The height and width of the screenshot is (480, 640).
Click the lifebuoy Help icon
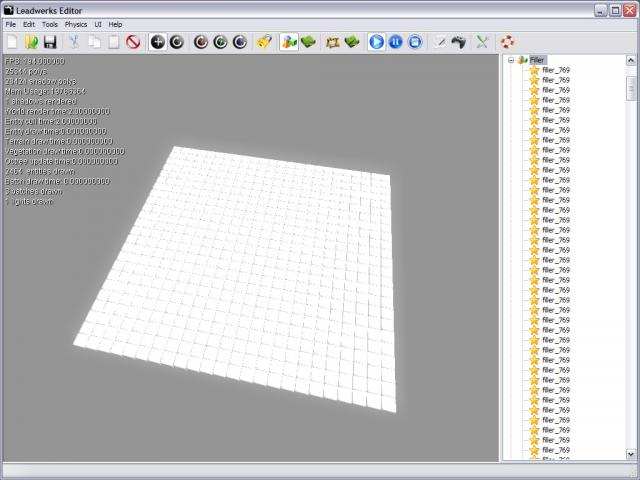click(x=507, y=42)
